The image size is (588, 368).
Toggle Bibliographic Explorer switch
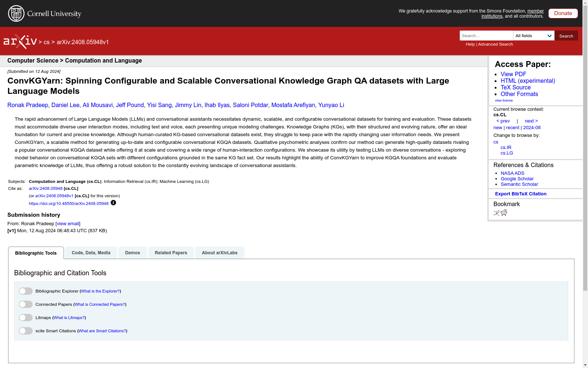click(x=26, y=291)
